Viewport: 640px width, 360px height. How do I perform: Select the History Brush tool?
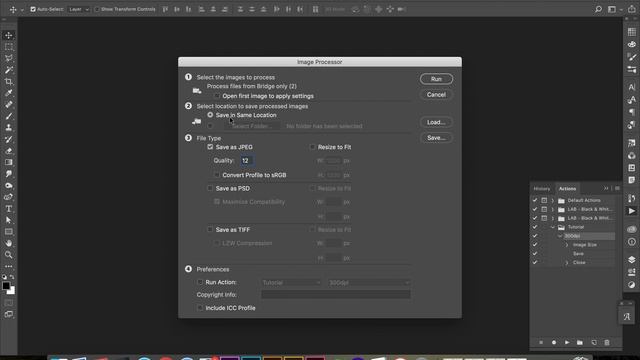[x=9, y=139]
